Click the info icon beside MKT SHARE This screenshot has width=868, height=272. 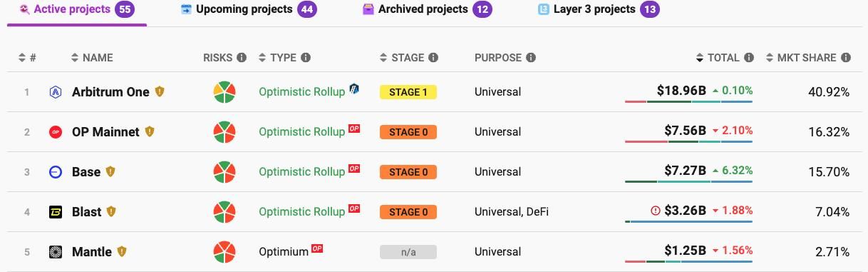pos(846,58)
